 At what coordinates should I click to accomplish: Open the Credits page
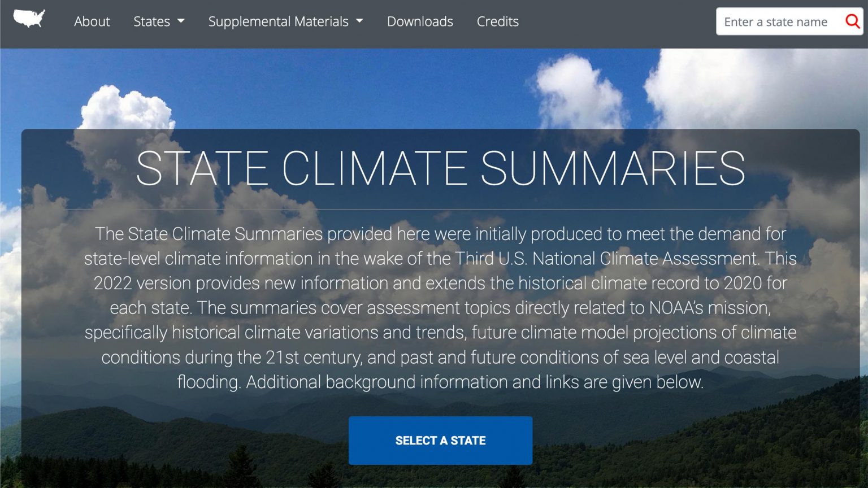click(x=497, y=21)
